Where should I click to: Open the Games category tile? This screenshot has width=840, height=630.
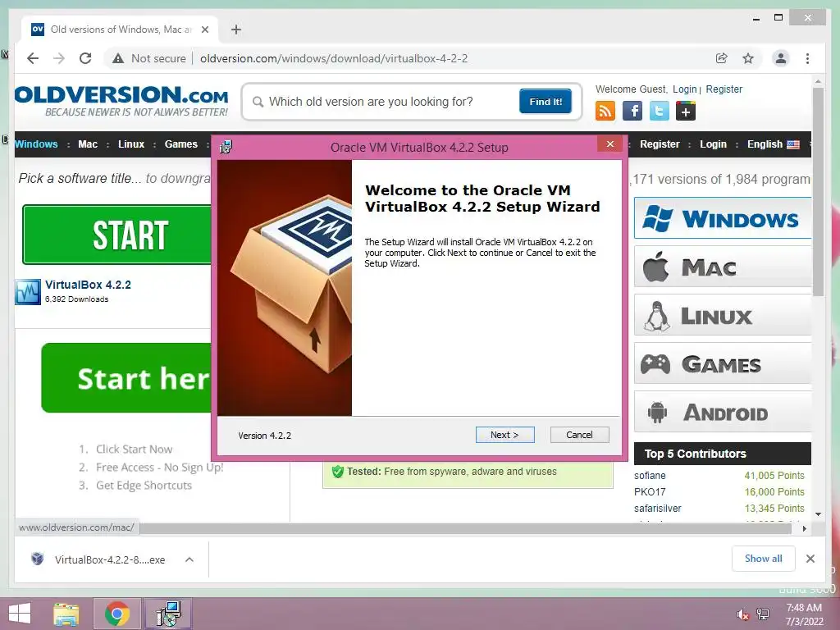723,363
